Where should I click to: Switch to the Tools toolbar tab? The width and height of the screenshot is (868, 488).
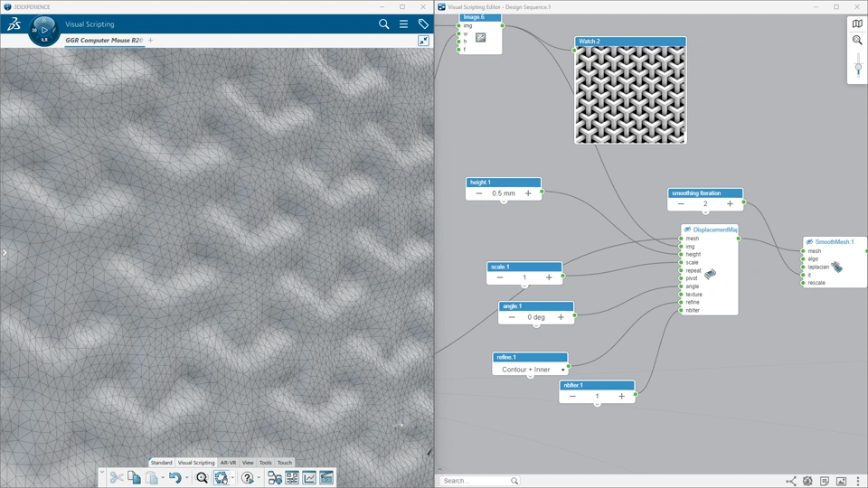[266, 463]
